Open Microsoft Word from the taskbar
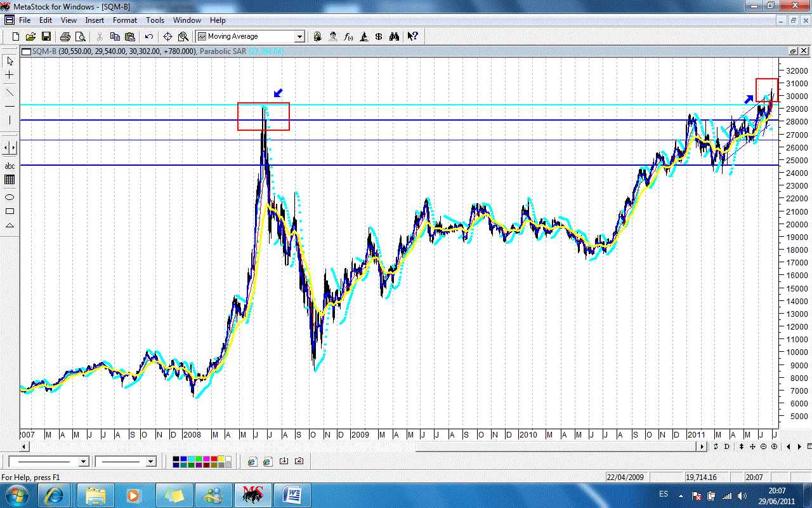Viewport: 812px width, 508px height. point(293,495)
